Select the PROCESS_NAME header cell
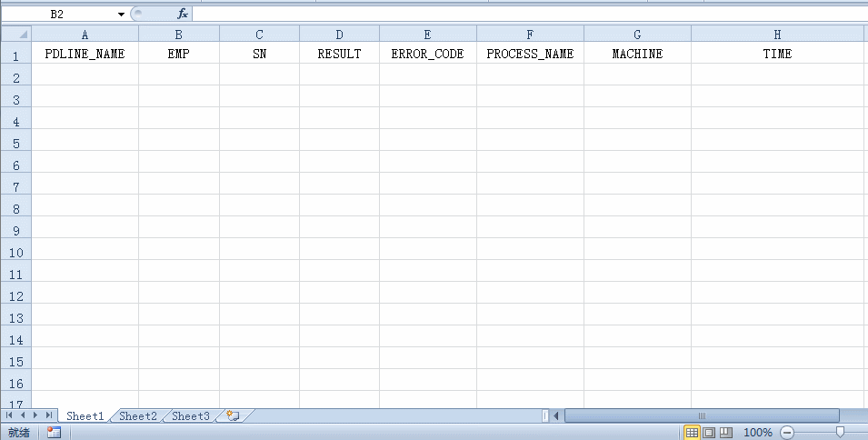 530,54
